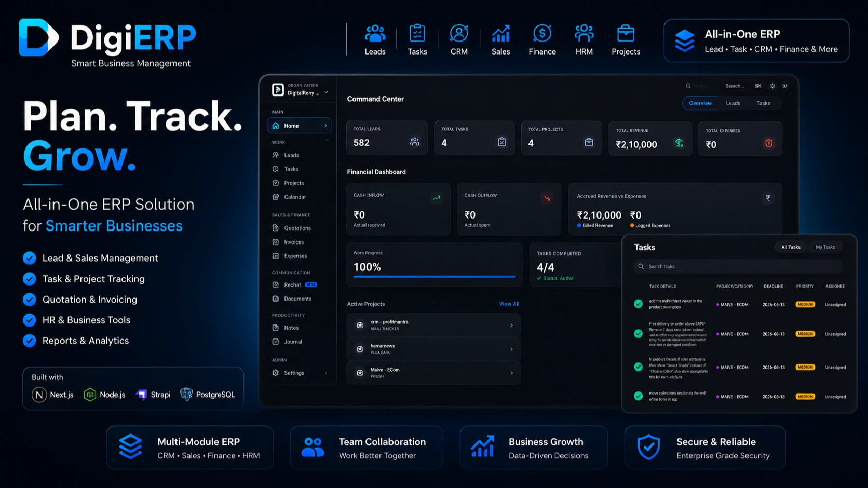Click the DJ user avatar button
This screenshot has height=488, width=868.
[785, 86]
